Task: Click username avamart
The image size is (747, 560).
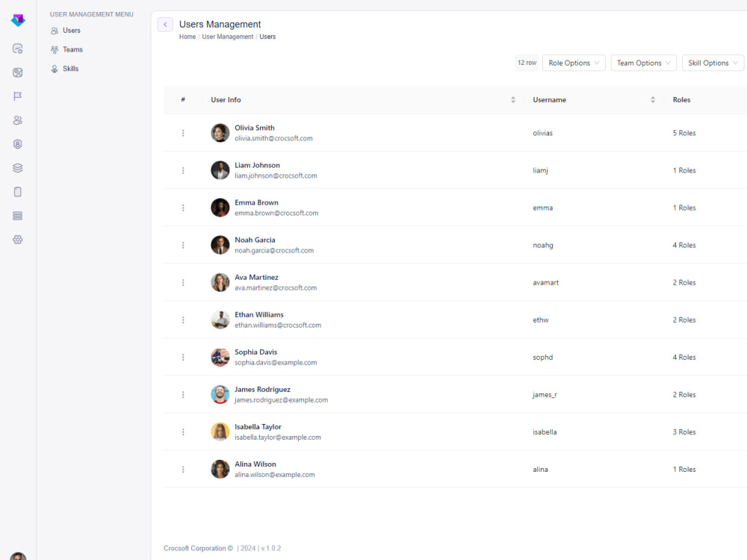Action: click(x=545, y=282)
